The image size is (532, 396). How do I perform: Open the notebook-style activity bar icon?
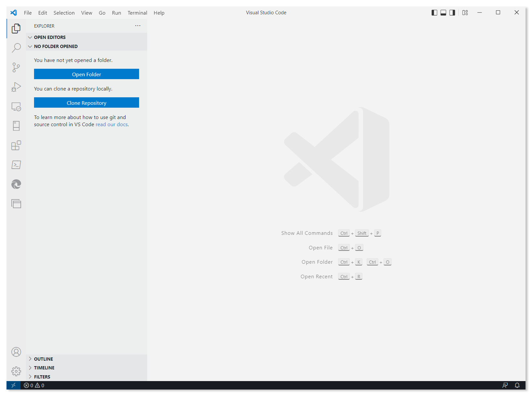tap(16, 126)
